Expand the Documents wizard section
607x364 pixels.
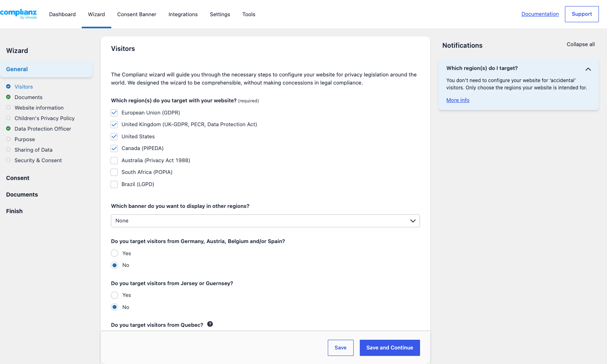[22, 195]
